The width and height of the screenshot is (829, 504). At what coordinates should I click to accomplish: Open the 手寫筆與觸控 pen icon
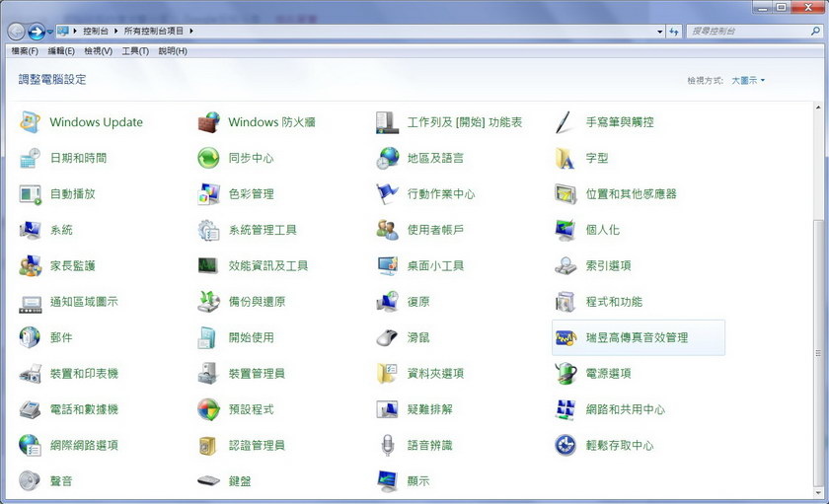click(x=565, y=122)
